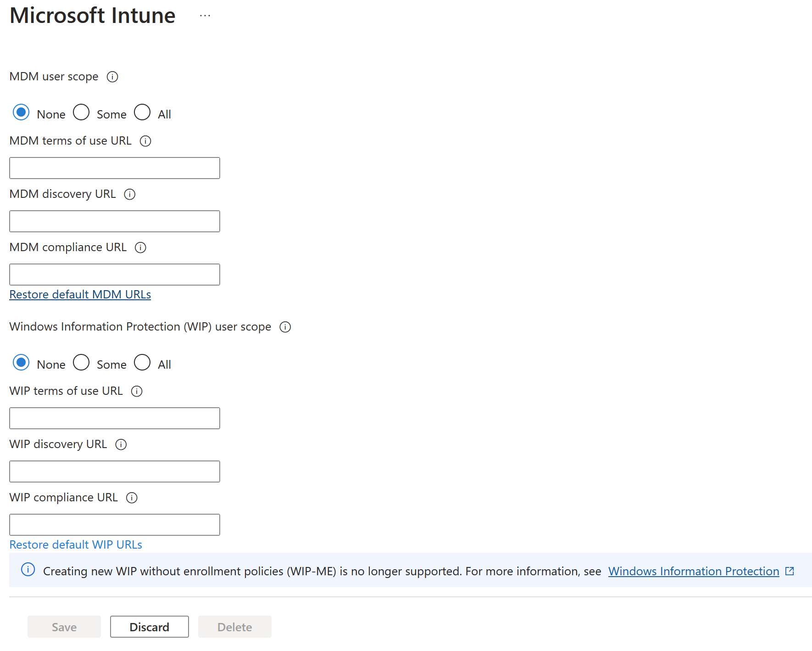Focus the MDM discovery URL field

point(115,221)
